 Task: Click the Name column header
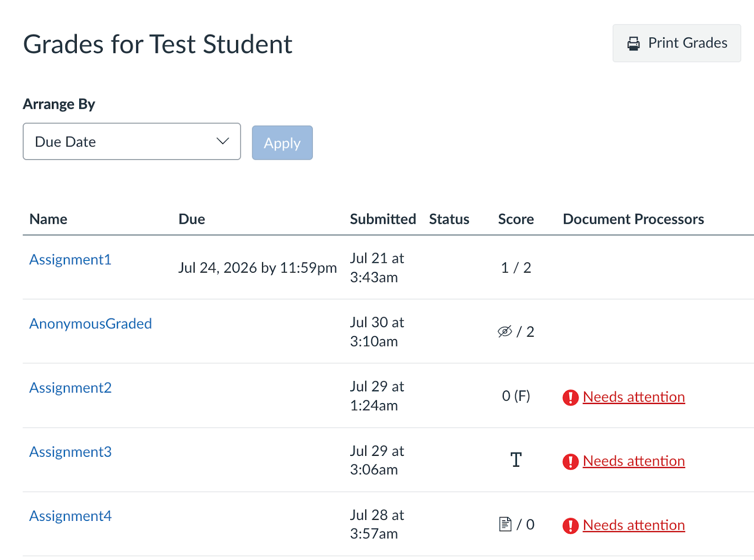click(x=48, y=219)
